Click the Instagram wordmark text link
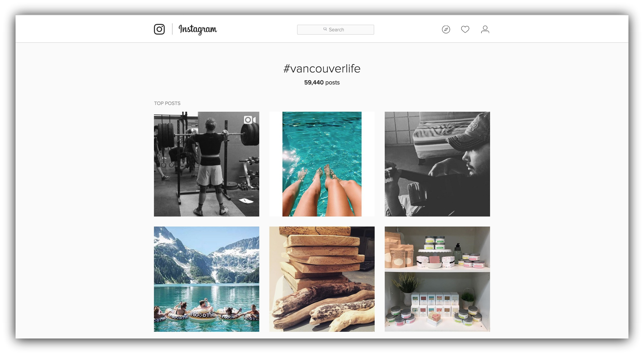This screenshot has width=644, height=355. click(x=198, y=29)
